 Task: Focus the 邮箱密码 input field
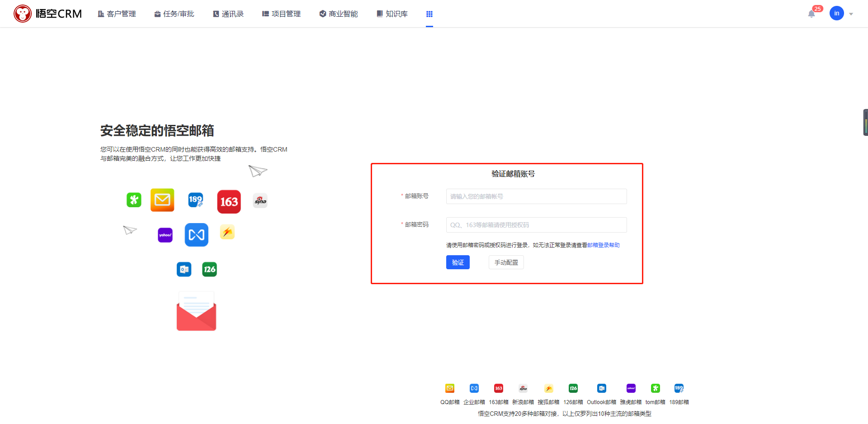[536, 225]
